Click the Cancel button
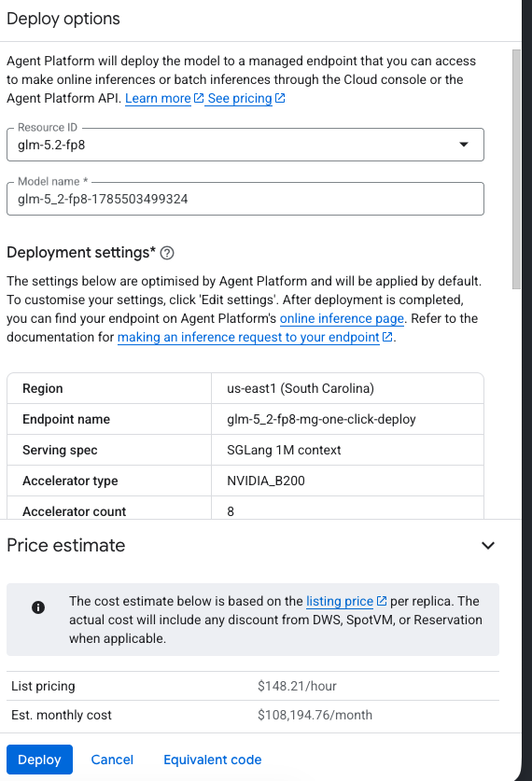The height and width of the screenshot is (781, 532). point(112,760)
